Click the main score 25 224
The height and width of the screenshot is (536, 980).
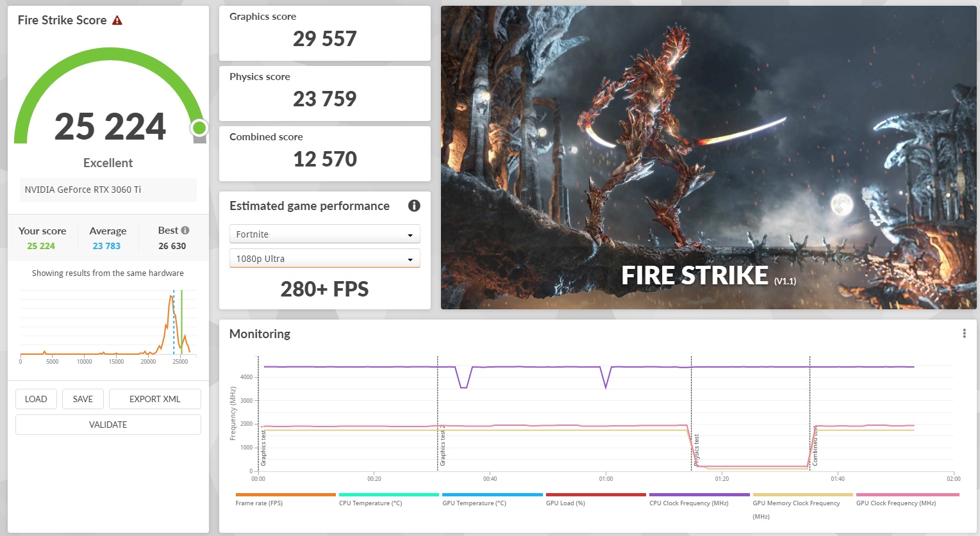tap(110, 127)
